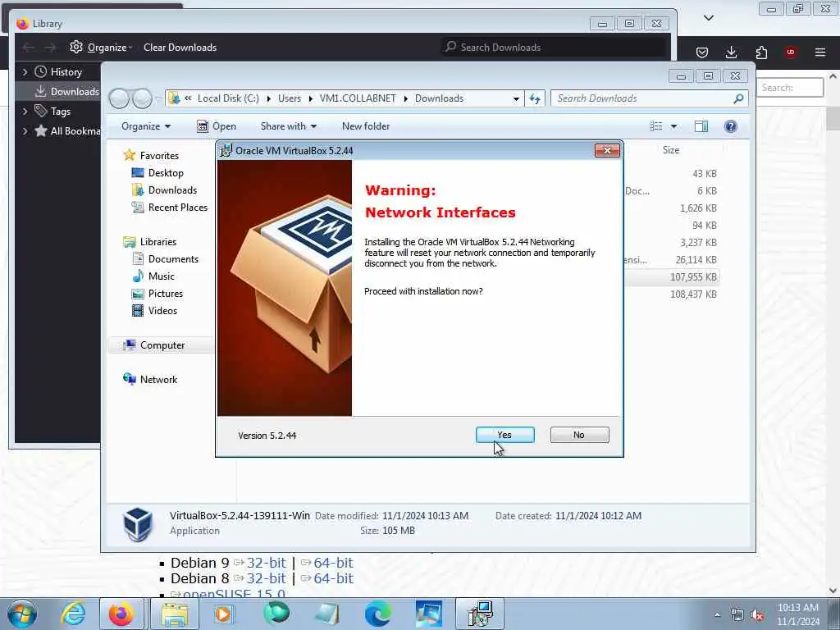The height and width of the screenshot is (630, 840).
Task: Select Local Disk (C:) in the breadcrumb
Action: click(228, 98)
